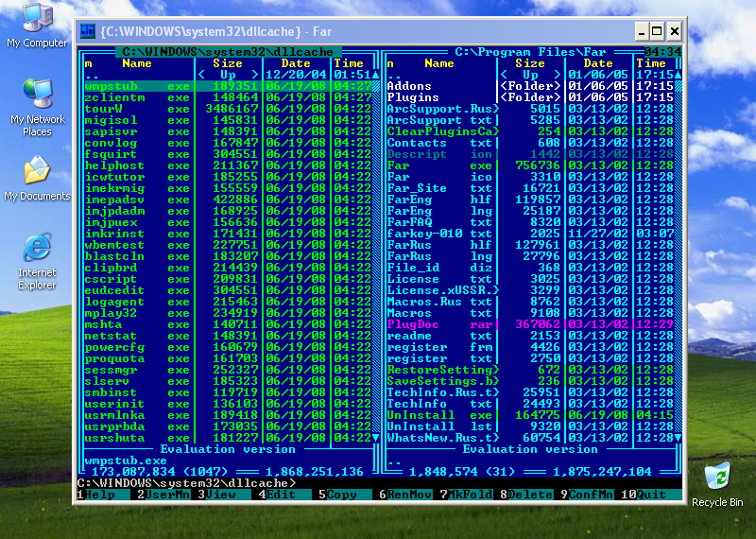Click right panel scrollbar down arrow
756x539 pixels.
[678, 438]
